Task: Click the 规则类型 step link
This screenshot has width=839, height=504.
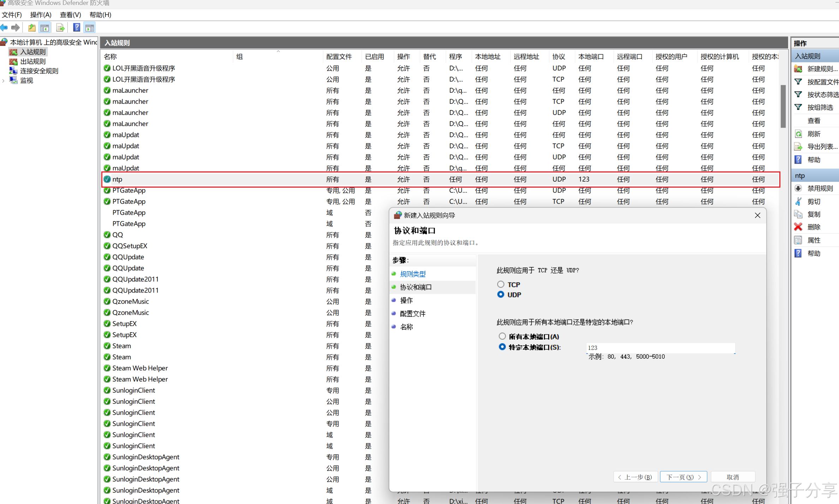Action: coord(413,274)
